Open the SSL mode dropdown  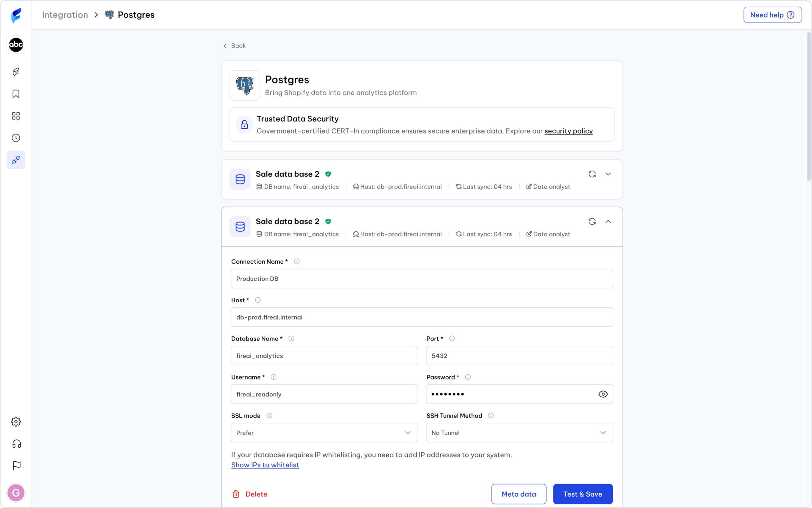pos(324,433)
